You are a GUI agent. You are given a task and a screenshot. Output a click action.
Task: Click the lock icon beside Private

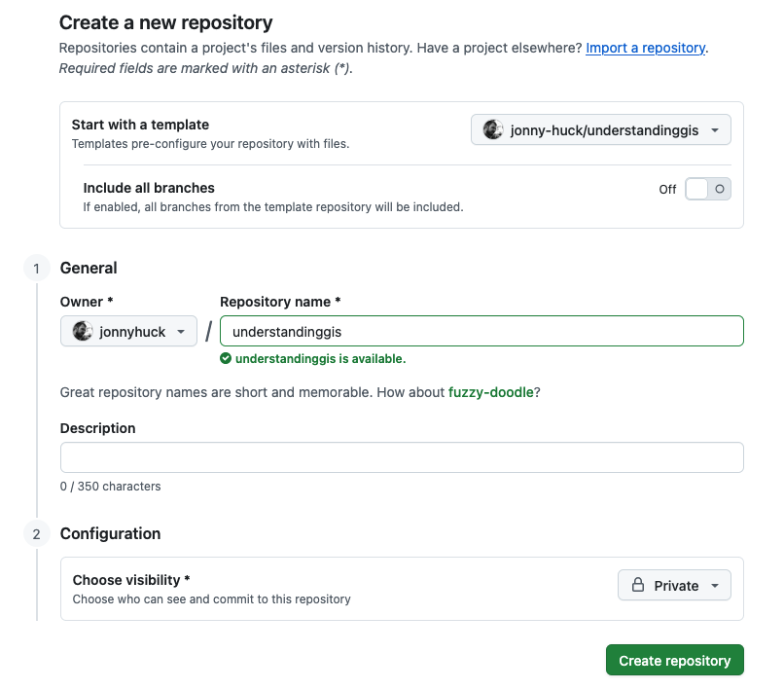tap(638, 585)
